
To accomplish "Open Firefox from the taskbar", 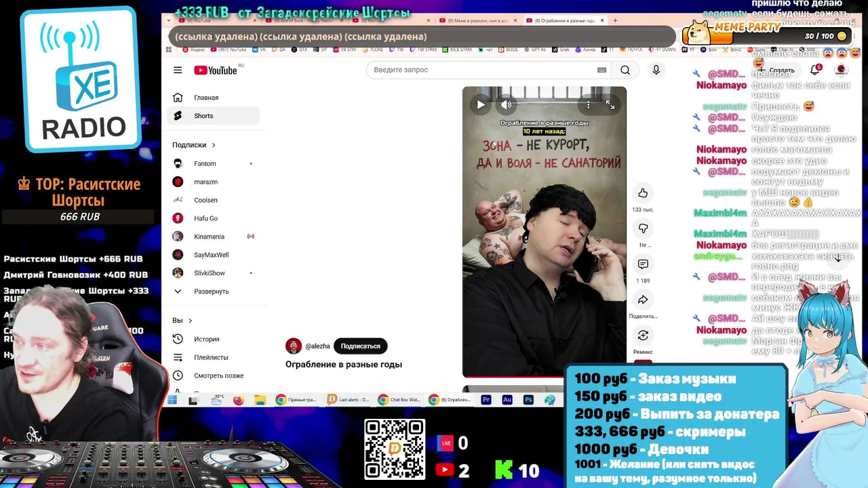I will click(238, 401).
